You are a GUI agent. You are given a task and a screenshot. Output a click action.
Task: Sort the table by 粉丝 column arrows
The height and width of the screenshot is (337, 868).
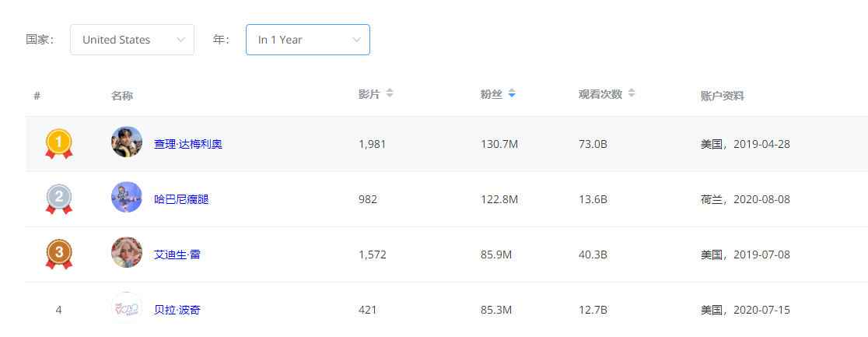pyautogui.click(x=512, y=93)
